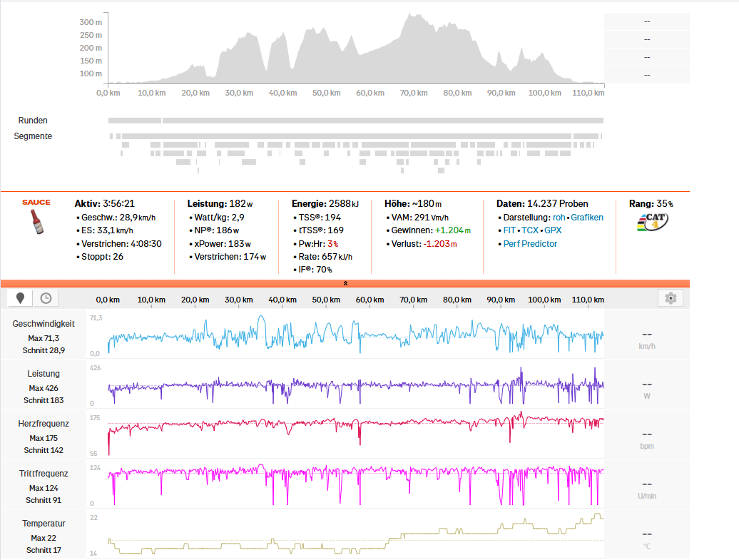Switch x-axis to time with clock icon

point(46,298)
